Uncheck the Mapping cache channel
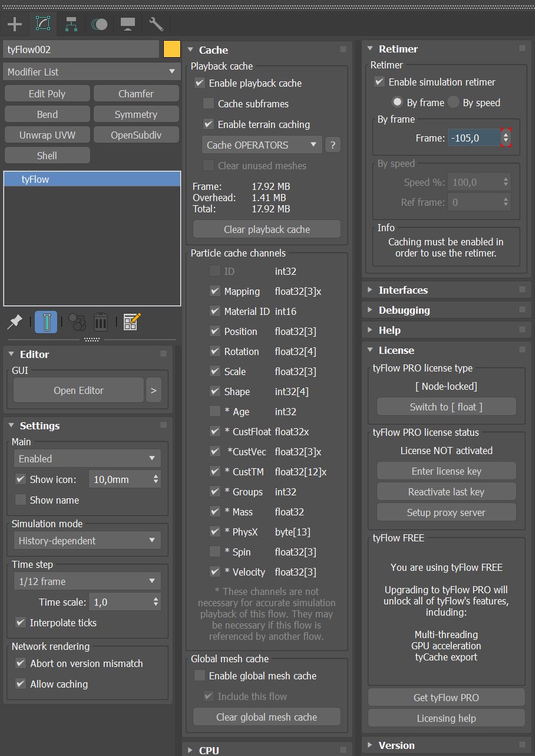The image size is (535, 756). coord(215,291)
